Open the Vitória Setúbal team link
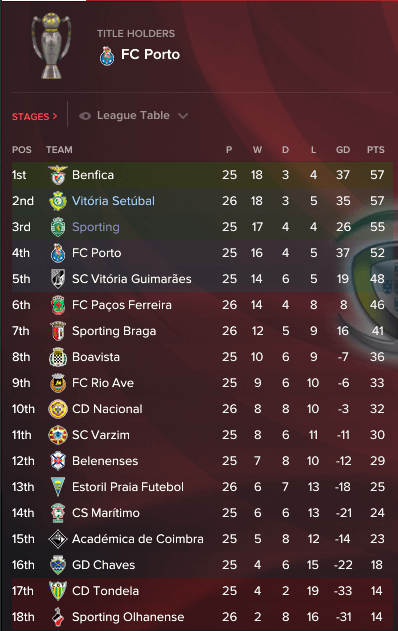The image size is (398, 631). (113, 201)
